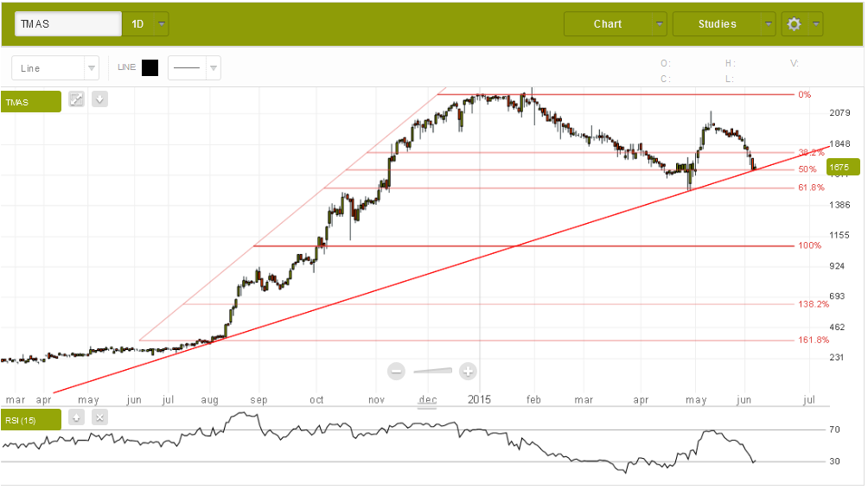
Task: Open the Studies menu
Action: (x=724, y=24)
